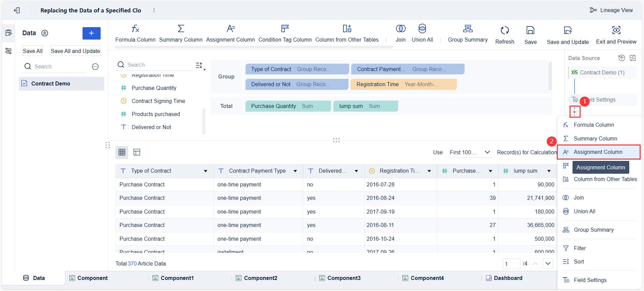Viewport: 644px width, 291px height.
Task: Select the Products purchased field
Action: pos(156,114)
